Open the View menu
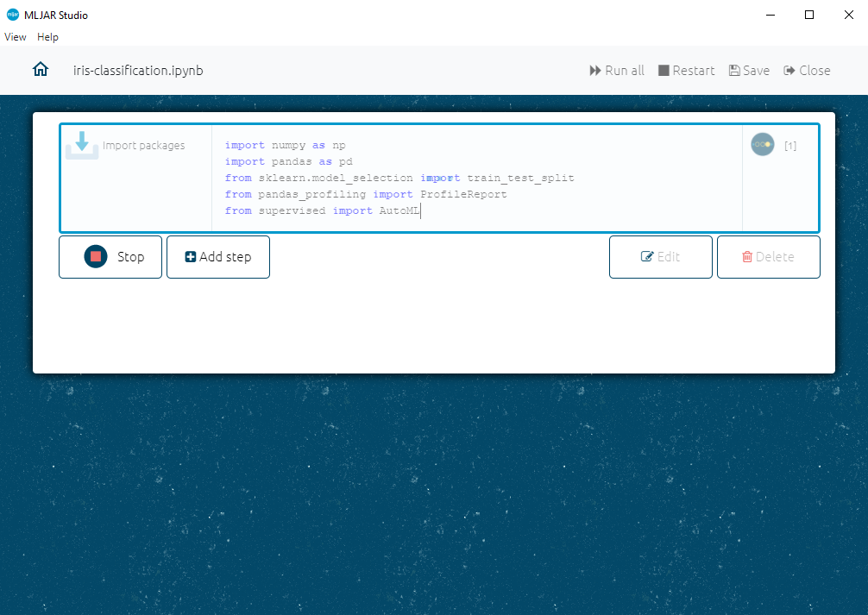The image size is (868, 615). click(x=16, y=37)
